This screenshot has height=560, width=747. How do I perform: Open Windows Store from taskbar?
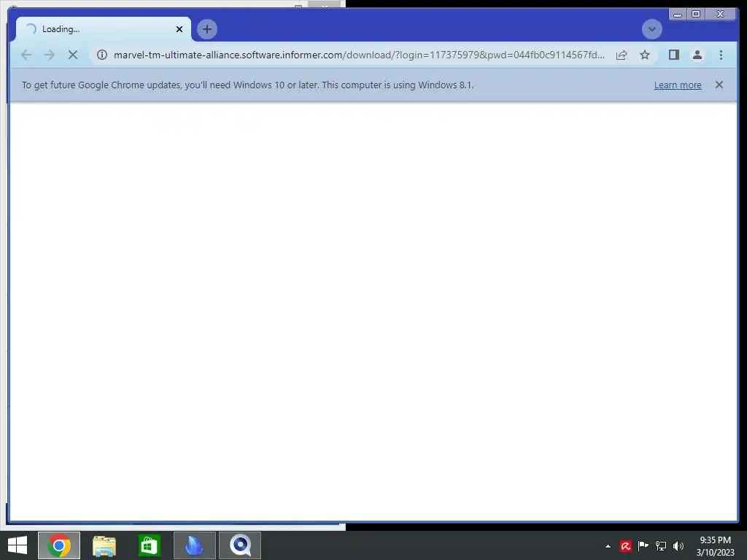click(149, 545)
